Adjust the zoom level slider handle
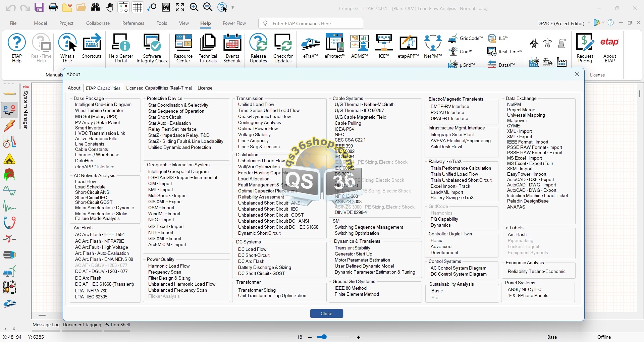Image resolution: width=644 pixels, height=342 pixels. point(324,337)
